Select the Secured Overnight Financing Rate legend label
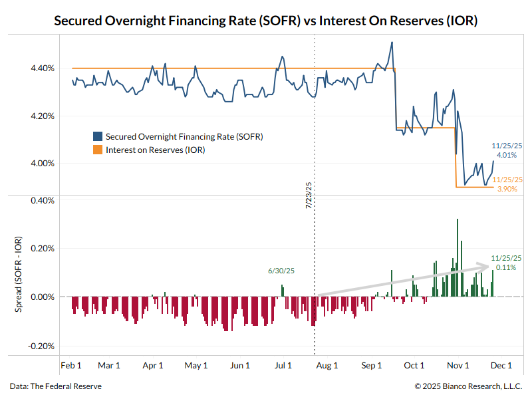The width and height of the screenshot is (532, 399). point(184,136)
